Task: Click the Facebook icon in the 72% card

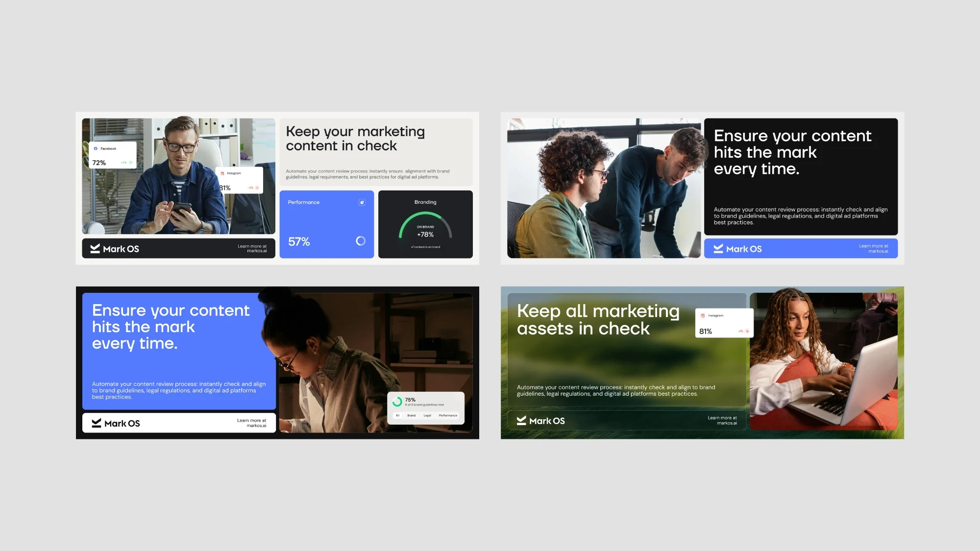Action: tap(96, 148)
